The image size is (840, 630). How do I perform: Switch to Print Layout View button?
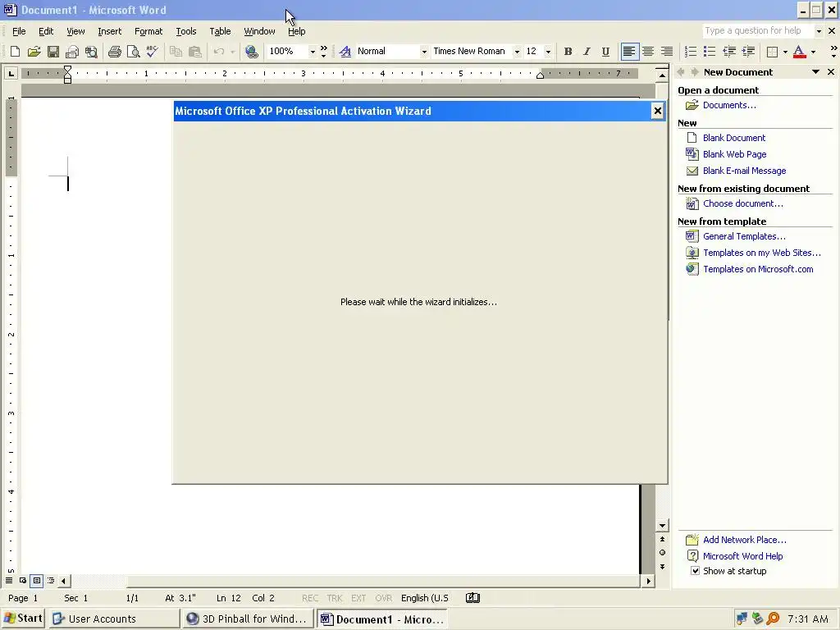pos(36,581)
